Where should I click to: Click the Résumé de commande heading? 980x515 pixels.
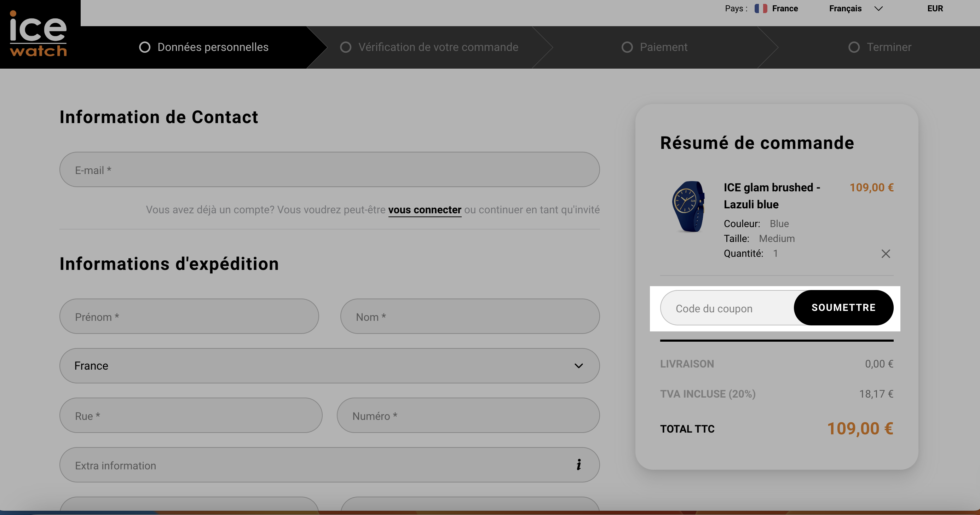click(x=757, y=143)
